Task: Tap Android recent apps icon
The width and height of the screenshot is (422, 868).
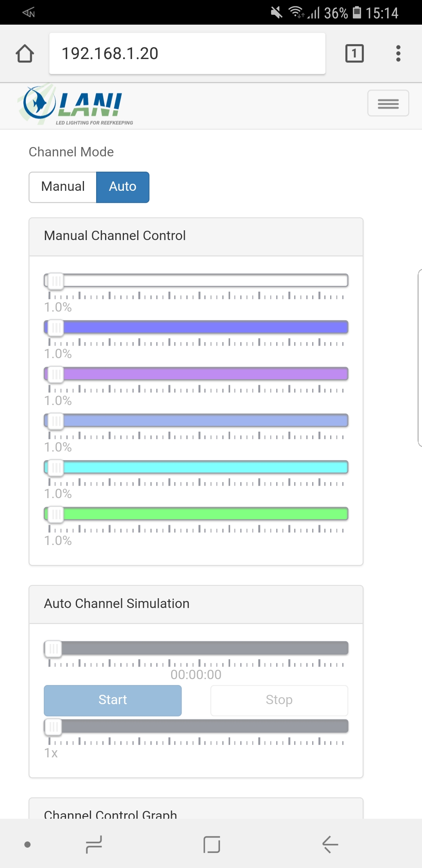Action: coord(94,845)
